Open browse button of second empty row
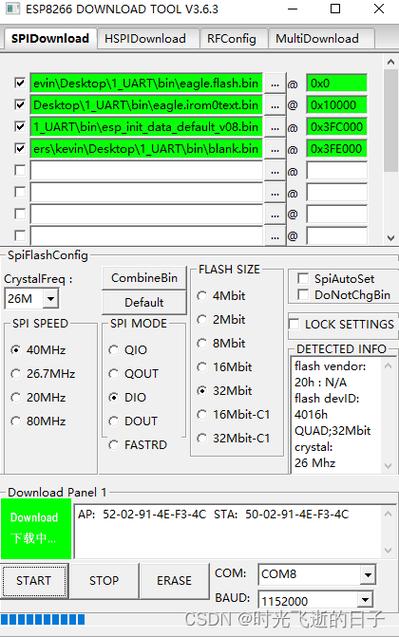The image size is (399, 637). pos(275,193)
